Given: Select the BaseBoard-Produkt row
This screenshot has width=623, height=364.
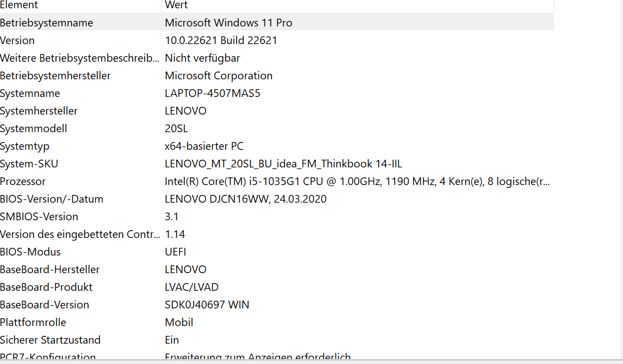Looking at the screenshot, I should click(277, 287).
